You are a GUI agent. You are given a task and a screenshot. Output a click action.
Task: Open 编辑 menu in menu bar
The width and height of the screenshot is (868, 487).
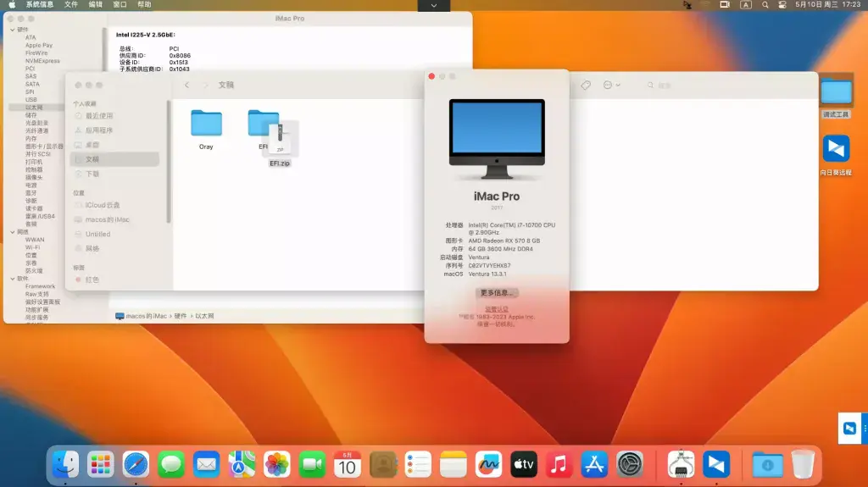pos(95,4)
